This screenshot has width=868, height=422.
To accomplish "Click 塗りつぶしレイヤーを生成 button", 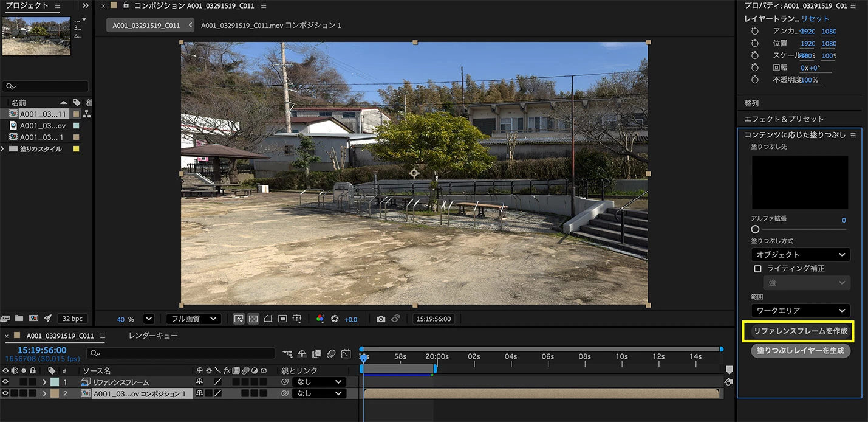I will pos(801,351).
